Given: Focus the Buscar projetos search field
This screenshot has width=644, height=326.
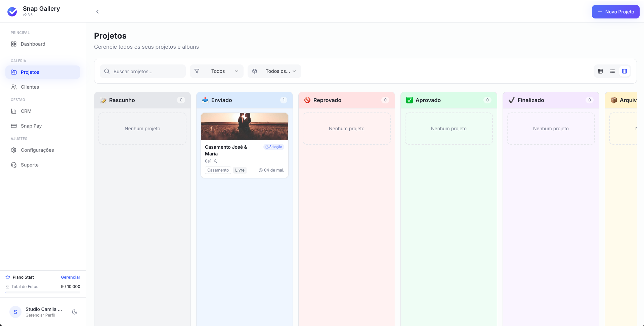Looking at the screenshot, I should [x=143, y=71].
